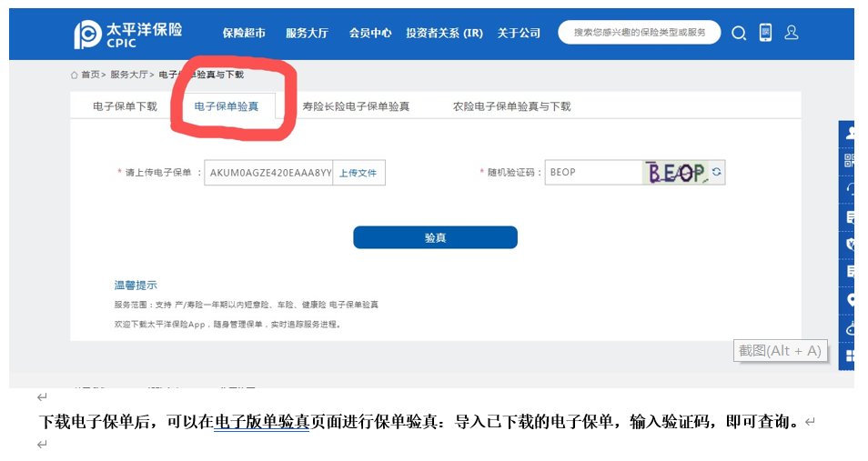Open the headset customer service sidebar icon
This screenshot has height=461, width=868.
(851, 189)
